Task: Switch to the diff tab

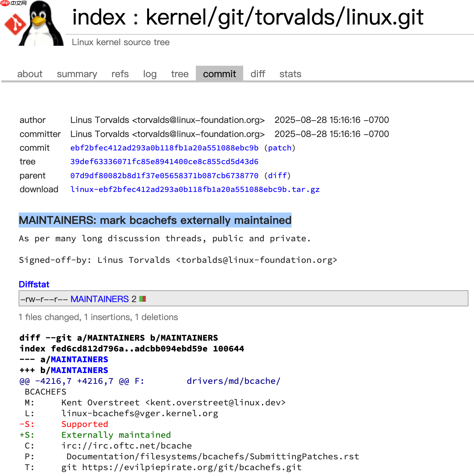Action: pos(258,74)
